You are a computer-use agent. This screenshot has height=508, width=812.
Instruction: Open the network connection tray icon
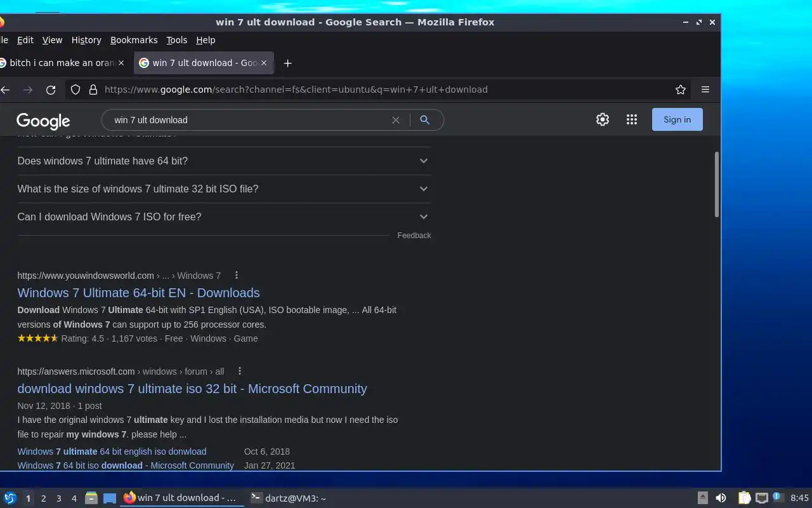[x=762, y=498]
